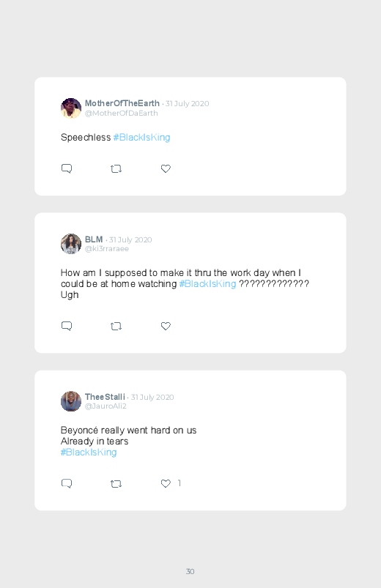Click #BlackIsKing hashtag under Already in tears

tap(89, 453)
